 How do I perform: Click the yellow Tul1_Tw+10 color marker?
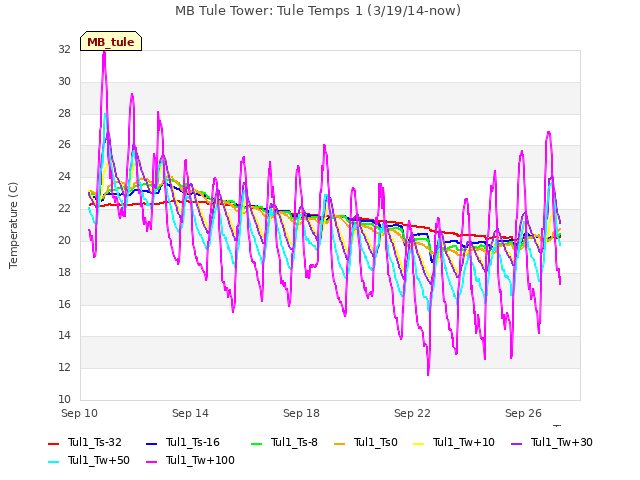(419, 443)
